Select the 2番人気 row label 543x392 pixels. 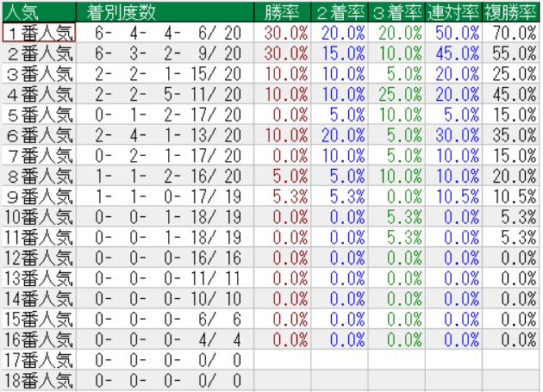pos(39,53)
